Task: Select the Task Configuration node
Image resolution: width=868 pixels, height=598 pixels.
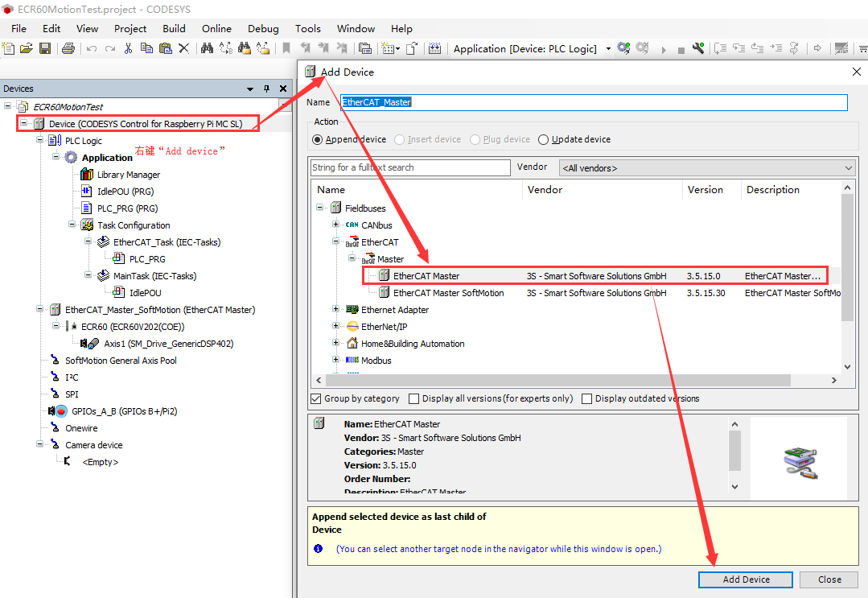Action: [x=134, y=225]
